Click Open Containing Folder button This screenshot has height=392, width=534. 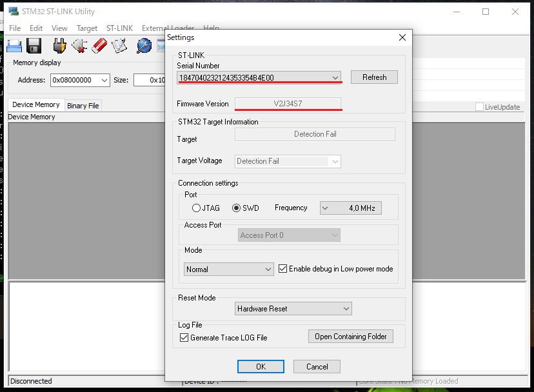[351, 337]
